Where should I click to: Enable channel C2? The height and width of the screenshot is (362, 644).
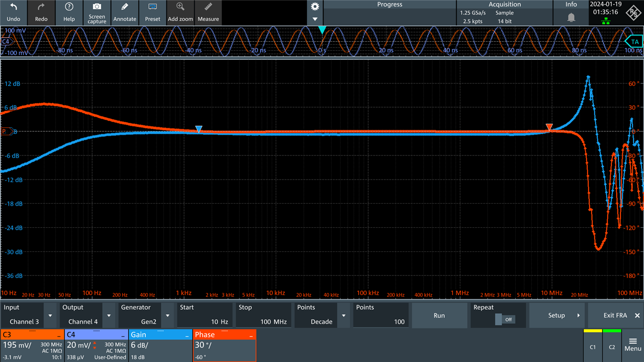click(x=612, y=345)
